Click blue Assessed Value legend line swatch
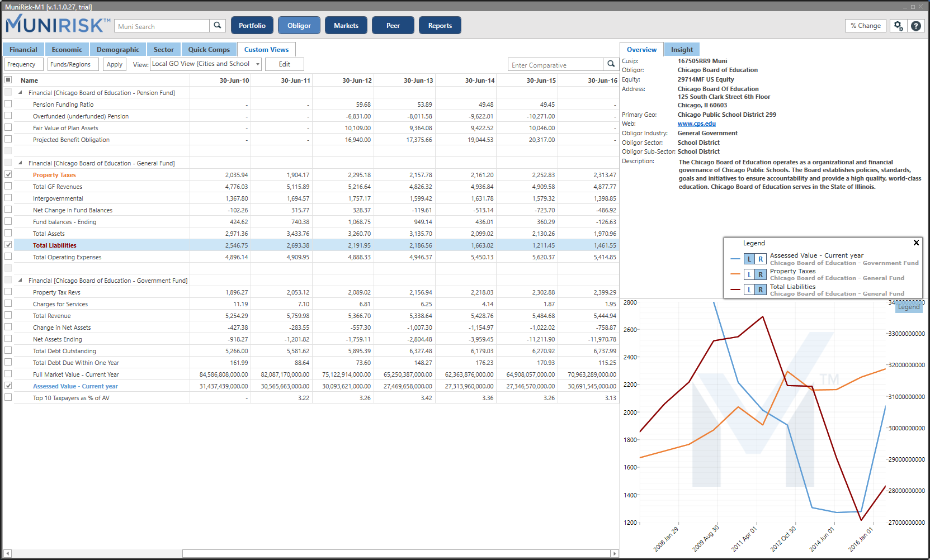Image resolution: width=930 pixels, height=560 pixels. coord(735,259)
